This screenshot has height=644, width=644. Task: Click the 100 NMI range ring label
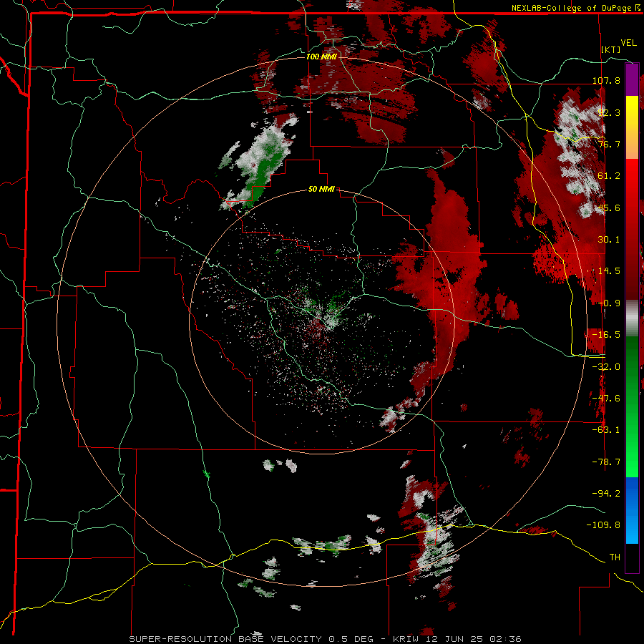[321, 57]
